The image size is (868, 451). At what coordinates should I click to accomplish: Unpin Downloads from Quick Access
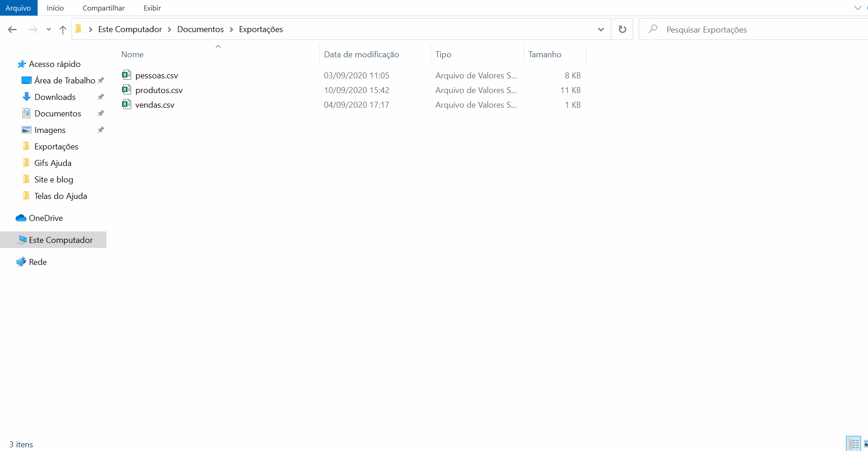(x=100, y=97)
